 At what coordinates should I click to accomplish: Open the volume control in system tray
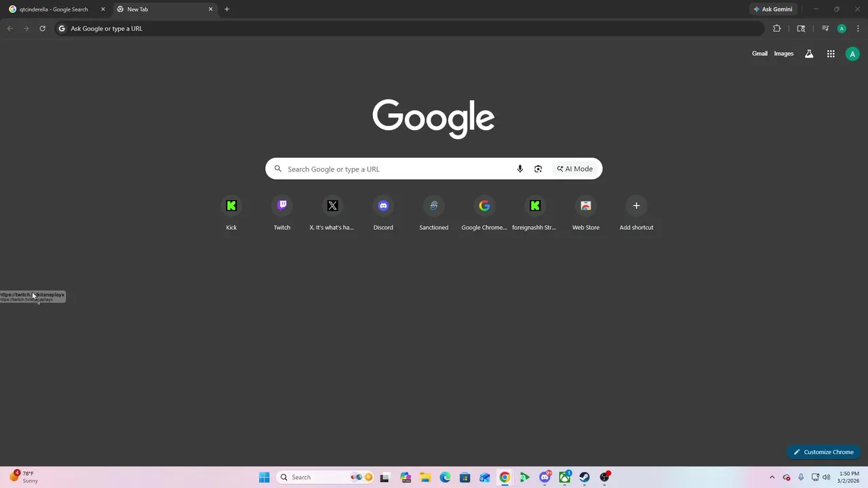pos(826,477)
